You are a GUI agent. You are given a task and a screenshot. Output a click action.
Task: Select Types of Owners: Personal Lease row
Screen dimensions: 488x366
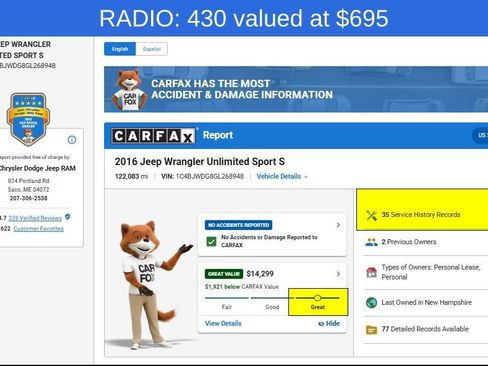426,272
